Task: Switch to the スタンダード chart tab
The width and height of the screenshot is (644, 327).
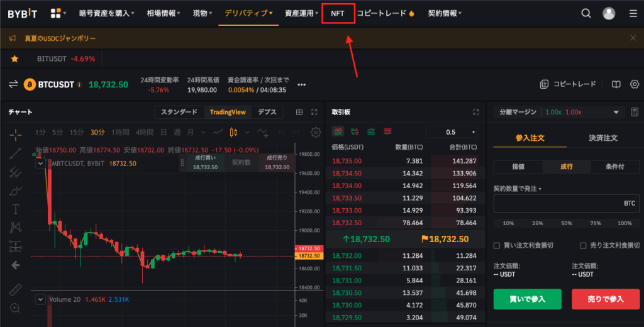Action: click(179, 112)
